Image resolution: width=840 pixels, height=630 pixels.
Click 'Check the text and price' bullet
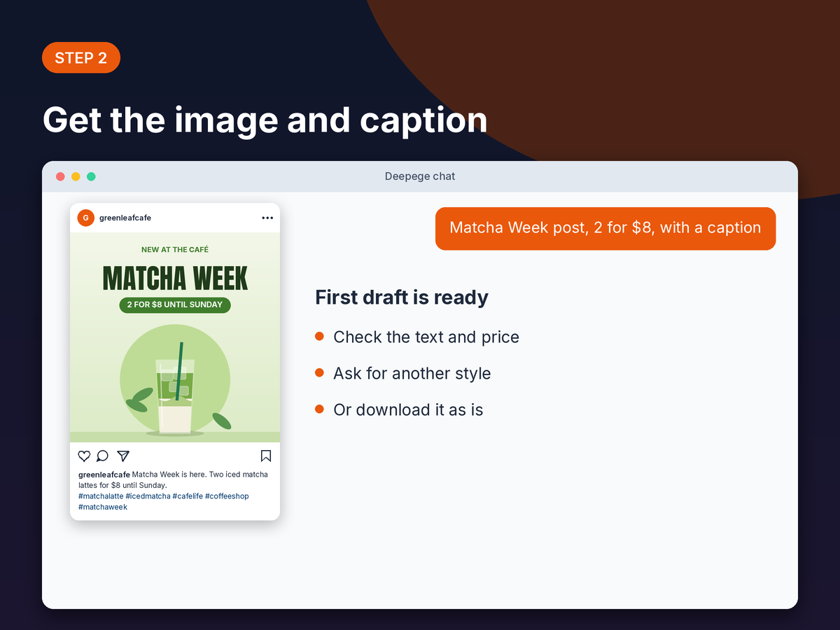(x=417, y=337)
